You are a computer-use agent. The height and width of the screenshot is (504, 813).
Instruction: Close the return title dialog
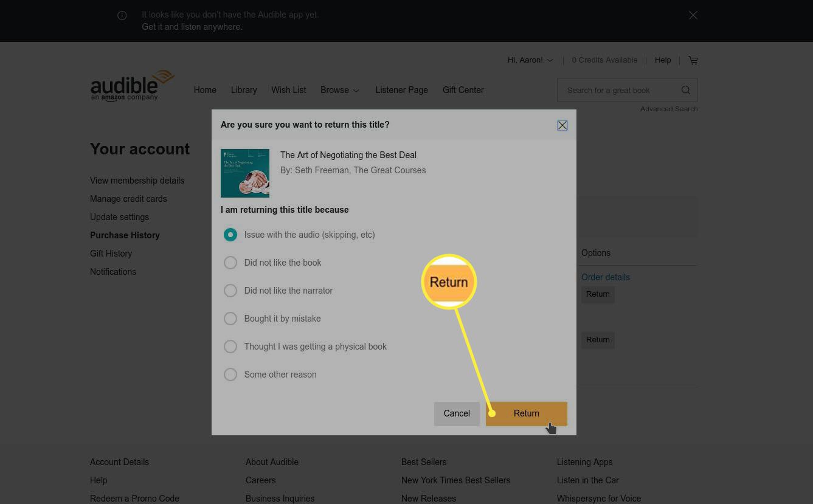pos(562,125)
